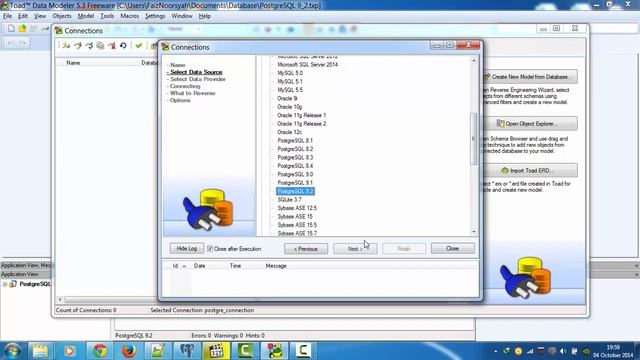Open the Edit menu
This screenshot has width=640, height=360.
point(23,16)
